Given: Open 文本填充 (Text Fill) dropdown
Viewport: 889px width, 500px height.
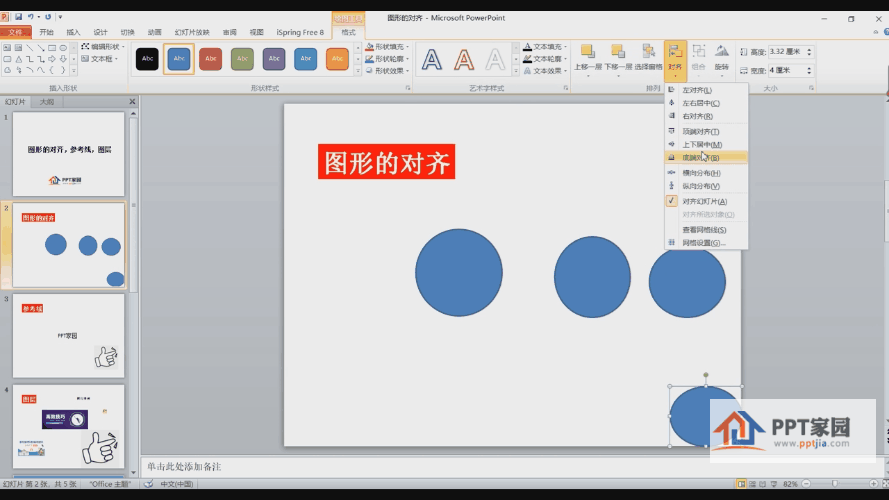Looking at the screenshot, I should pyautogui.click(x=545, y=46).
